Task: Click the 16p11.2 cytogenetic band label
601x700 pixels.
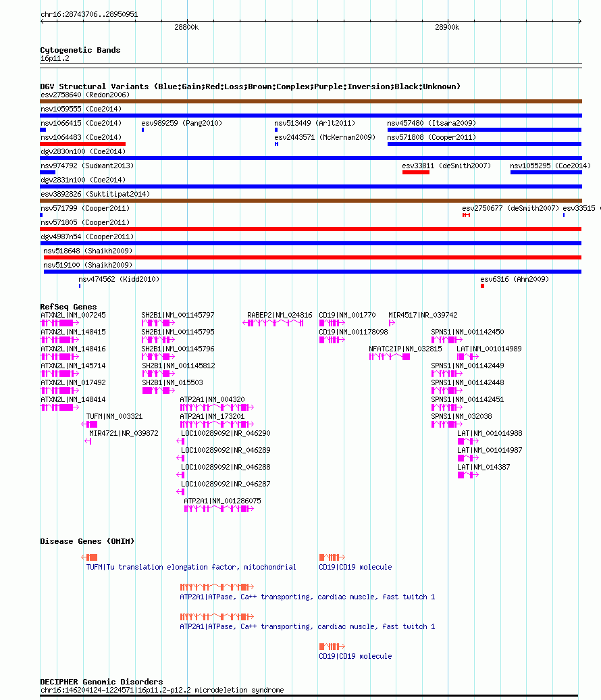Action: (55, 59)
